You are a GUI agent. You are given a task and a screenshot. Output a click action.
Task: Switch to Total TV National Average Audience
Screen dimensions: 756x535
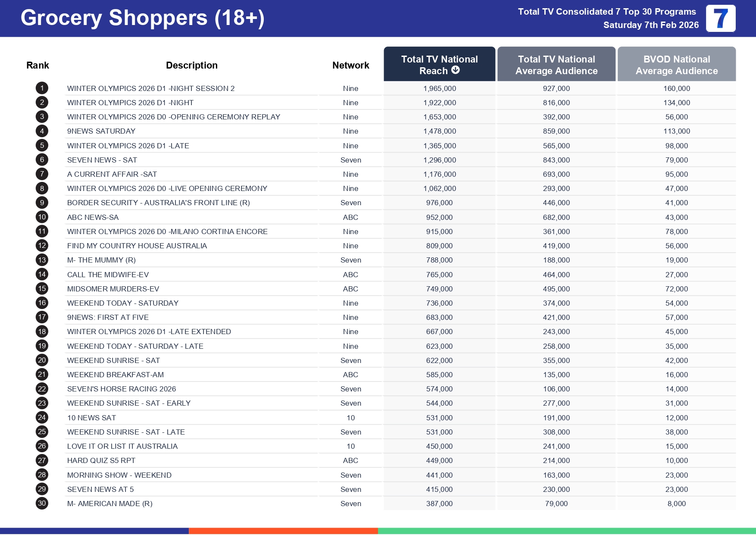pyautogui.click(x=556, y=64)
